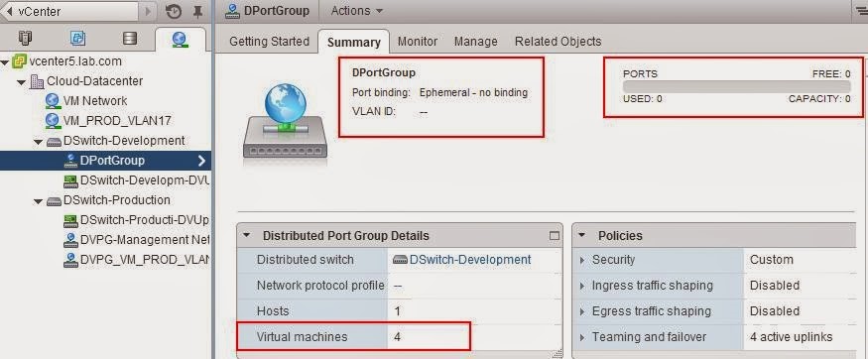Collapse the DSwitch-Development tree node
Screen dimensions: 868x359
click(39, 142)
